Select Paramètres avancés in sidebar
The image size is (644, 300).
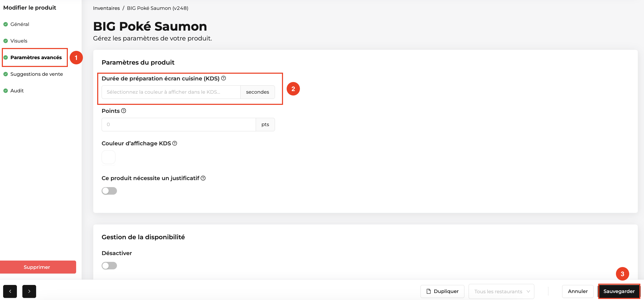(x=36, y=58)
